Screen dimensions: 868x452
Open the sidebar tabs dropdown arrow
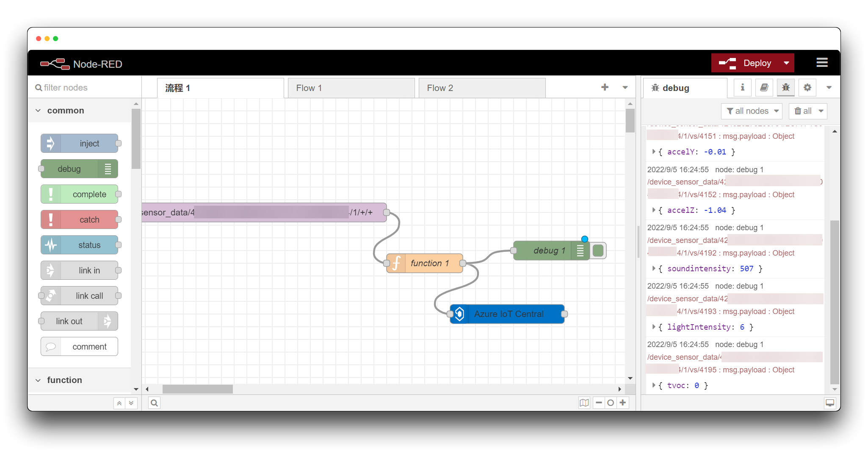829,88
